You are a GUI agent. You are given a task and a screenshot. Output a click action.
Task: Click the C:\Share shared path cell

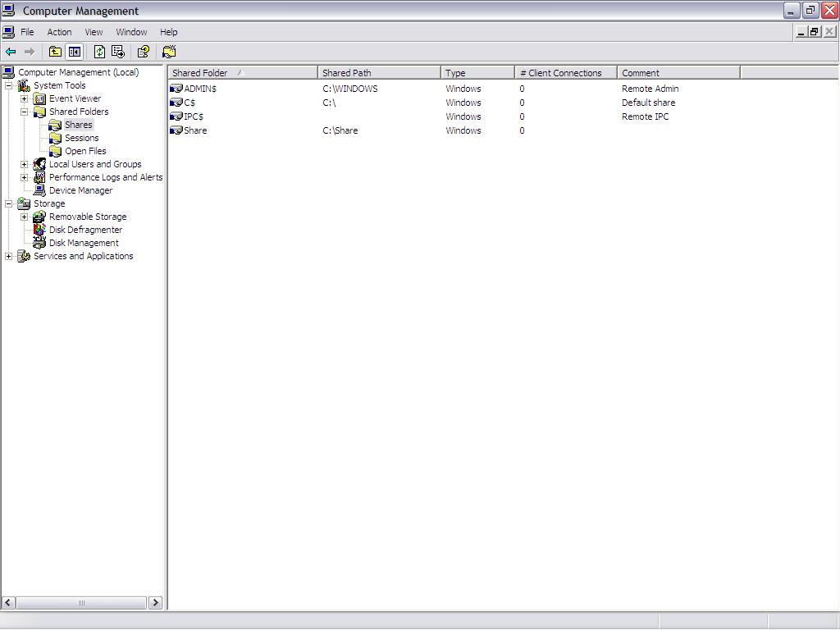pyautogui.click(x=340, y=130)
